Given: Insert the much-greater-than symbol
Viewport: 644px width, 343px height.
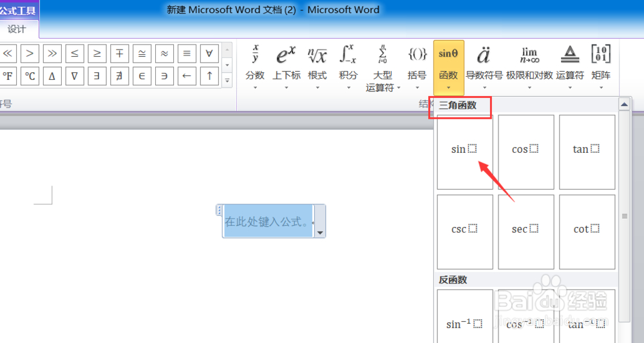Looking at the screenshot, I should click(x=52, y=54).
